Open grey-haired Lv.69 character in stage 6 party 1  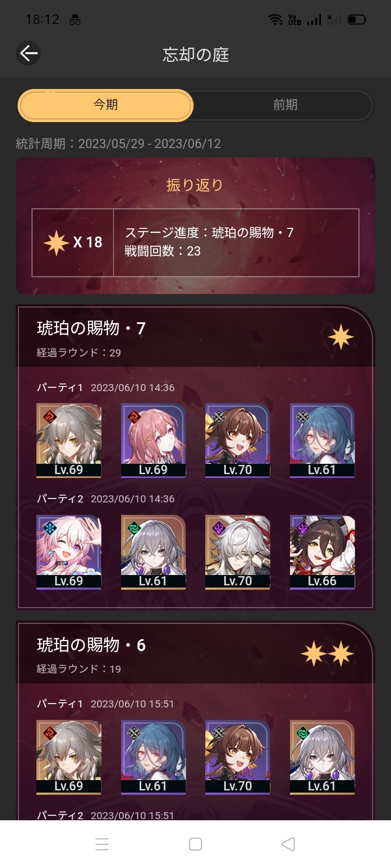pyautogui.click(x=68, y=757)
